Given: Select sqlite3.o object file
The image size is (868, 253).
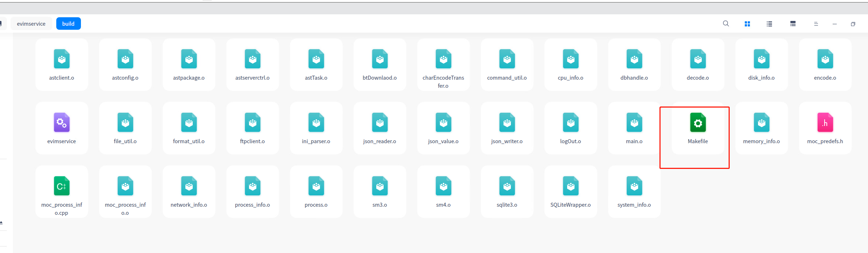Looking at the screenshot, I should pos(507,192).
